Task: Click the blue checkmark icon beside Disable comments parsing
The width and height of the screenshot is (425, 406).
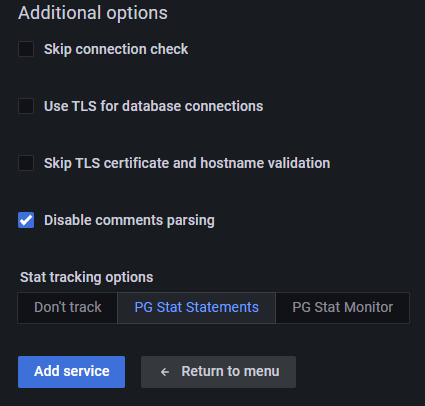Action: (x=26, y=220)
